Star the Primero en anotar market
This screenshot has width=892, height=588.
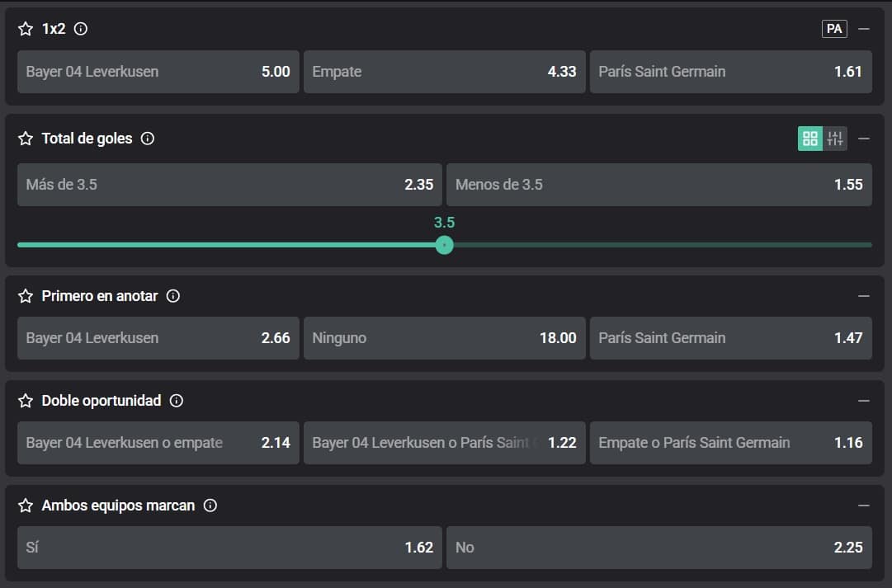point(26,296)
